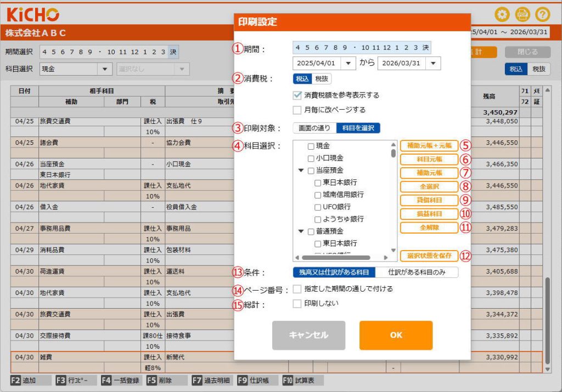This screenshot has width=562, height=392.
Task: Click the F5 削除 function button
Action: (x=166, y=380)
